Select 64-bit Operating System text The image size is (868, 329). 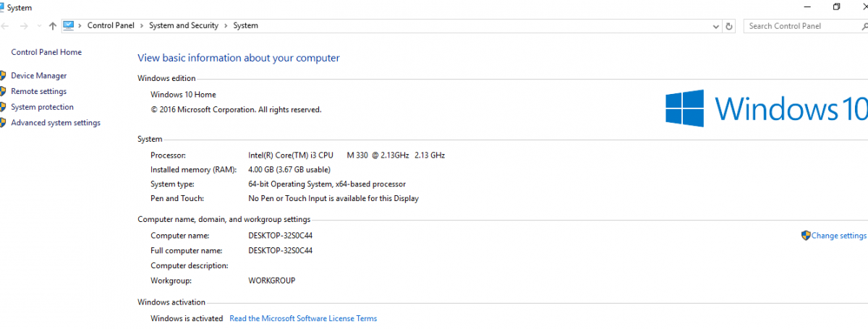coord(327,184)
